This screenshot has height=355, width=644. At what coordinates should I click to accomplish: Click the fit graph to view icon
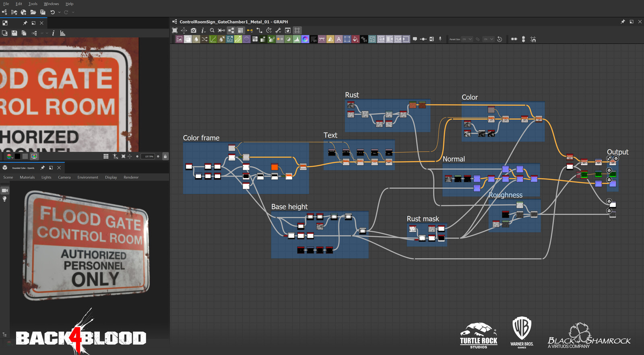pyautogui.click(x=175, y=30)
